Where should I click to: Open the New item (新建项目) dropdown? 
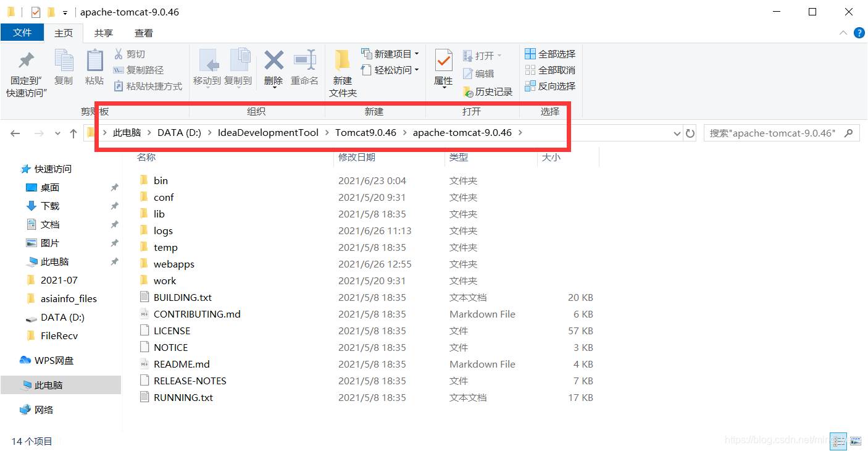point(390,54)
